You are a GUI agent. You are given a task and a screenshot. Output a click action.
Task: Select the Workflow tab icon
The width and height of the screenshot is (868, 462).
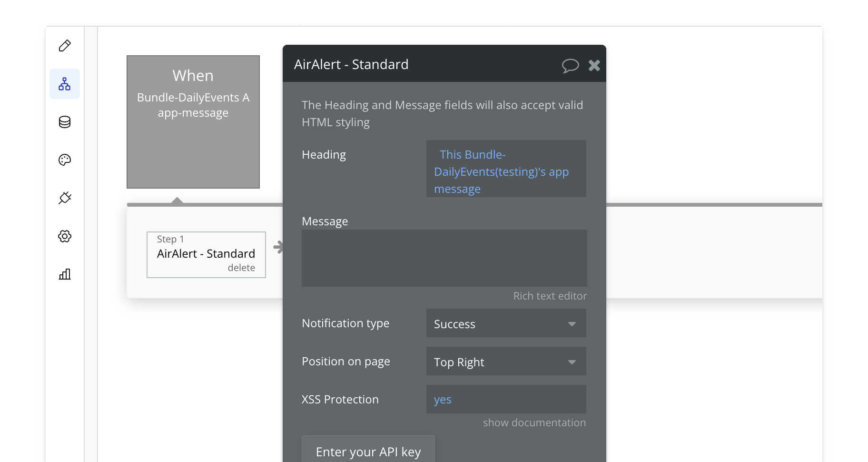[65, 84]
